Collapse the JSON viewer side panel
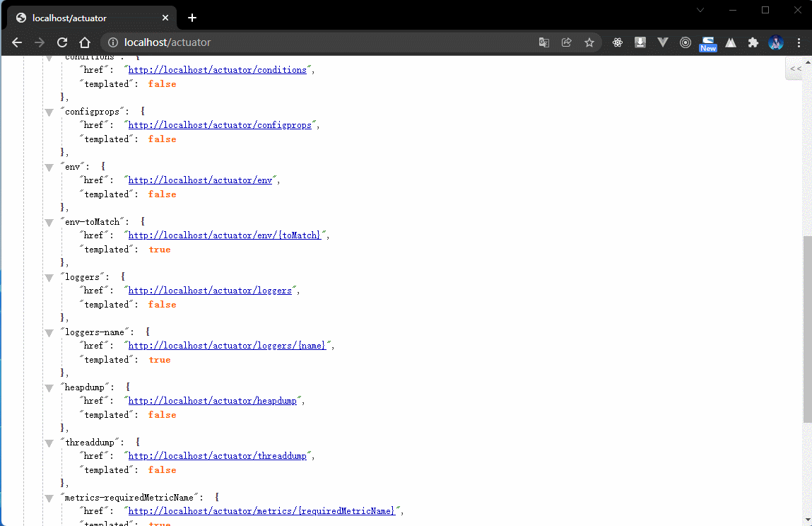This screenshot has width=812, height=526. 796,69
